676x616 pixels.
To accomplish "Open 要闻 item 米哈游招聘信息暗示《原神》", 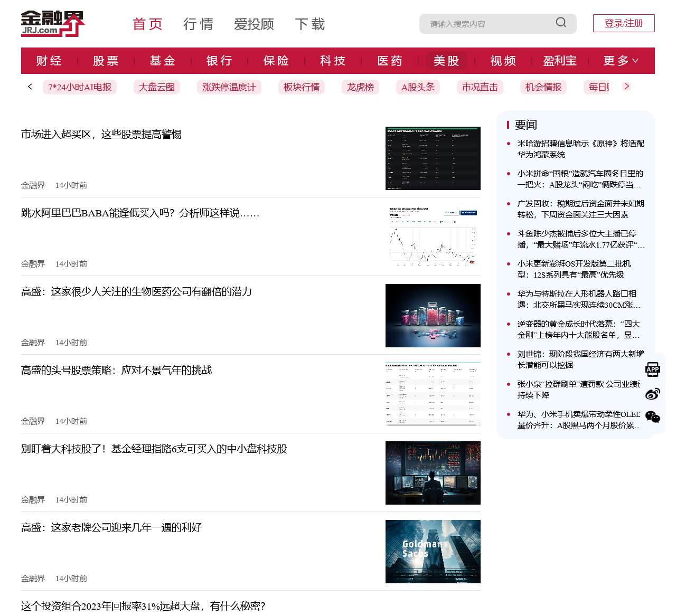I will click(580, 149).
